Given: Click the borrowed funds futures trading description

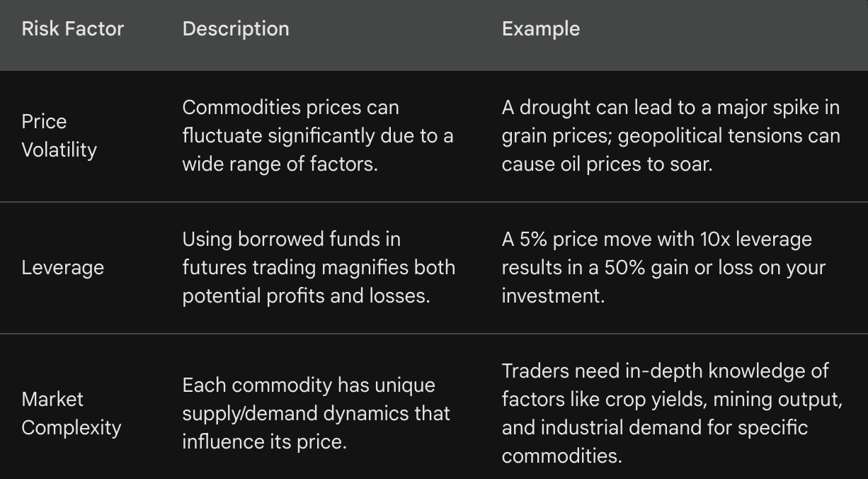Looking at the screenshot, I should pos(318,267).
